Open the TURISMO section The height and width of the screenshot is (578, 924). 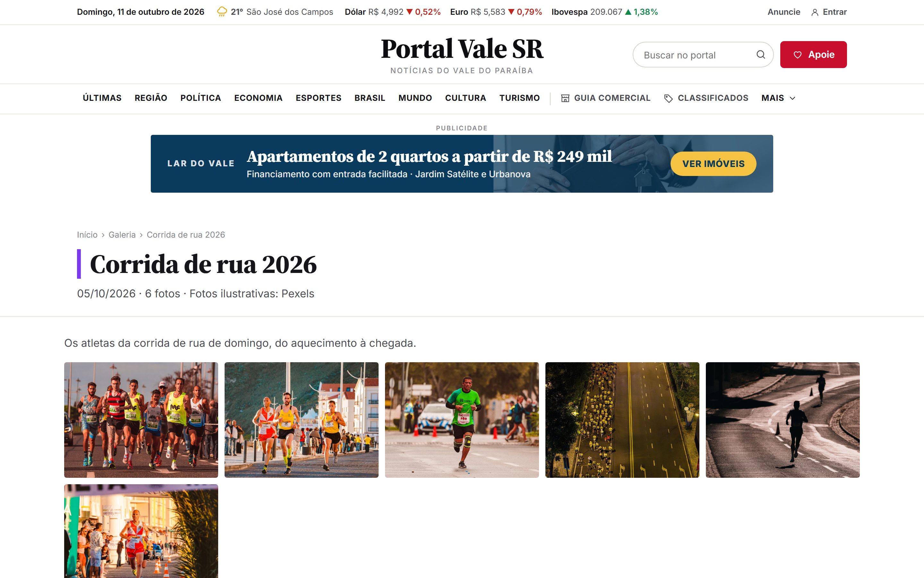[519, 98]
